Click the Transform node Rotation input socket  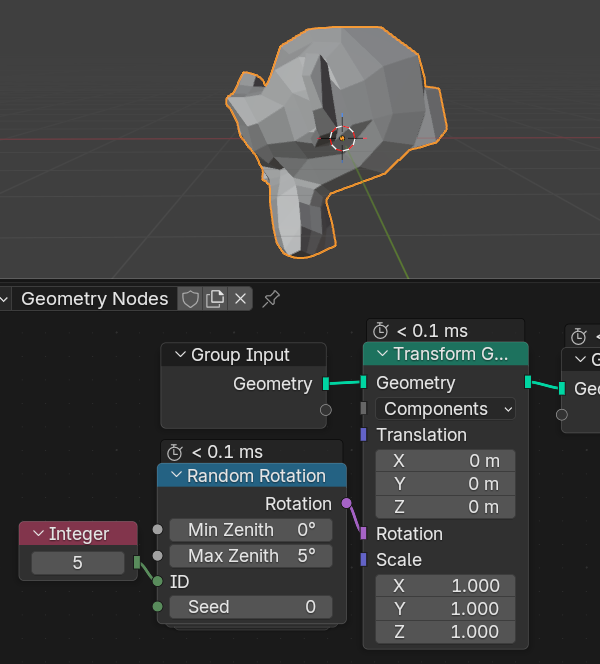[363, 534]
